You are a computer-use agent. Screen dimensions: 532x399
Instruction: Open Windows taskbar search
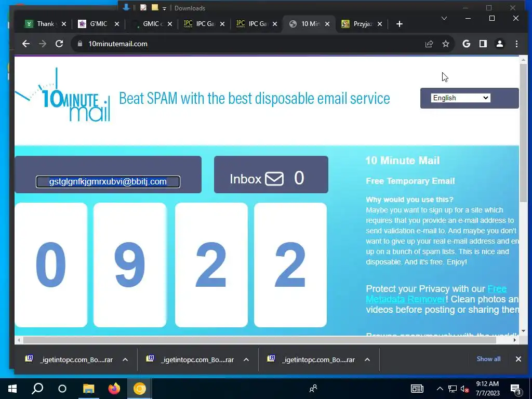click(x=37, y=389)
